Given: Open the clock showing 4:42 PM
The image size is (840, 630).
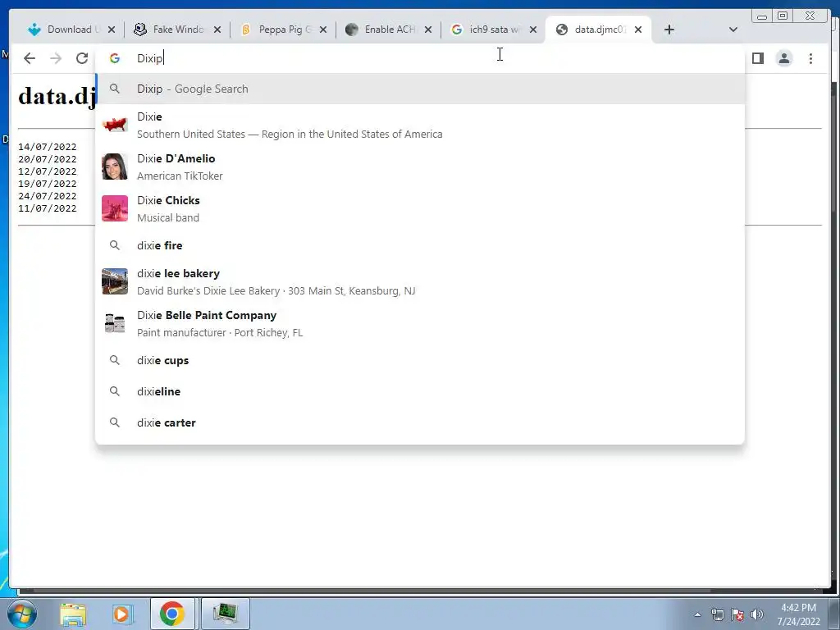Looking at the screenshot, I should pos(798,614).
